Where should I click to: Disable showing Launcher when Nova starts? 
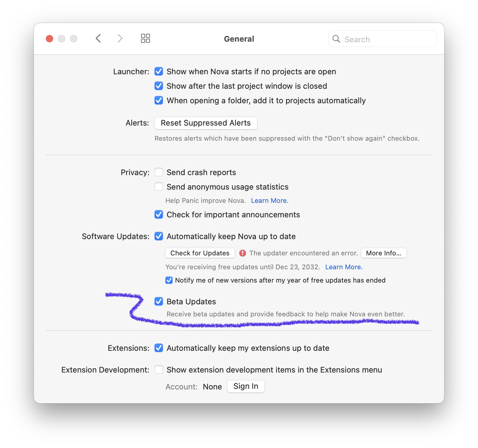pyautogui.click(x=159, y=72)
